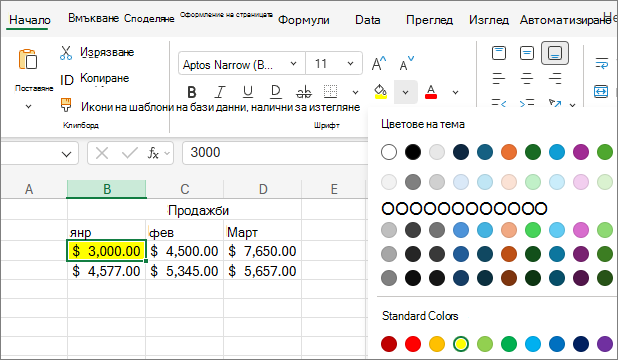This screenshot has height=360, width=618.
Task: Switch to the Споделяне tab
Action: [x=149, y=19]
